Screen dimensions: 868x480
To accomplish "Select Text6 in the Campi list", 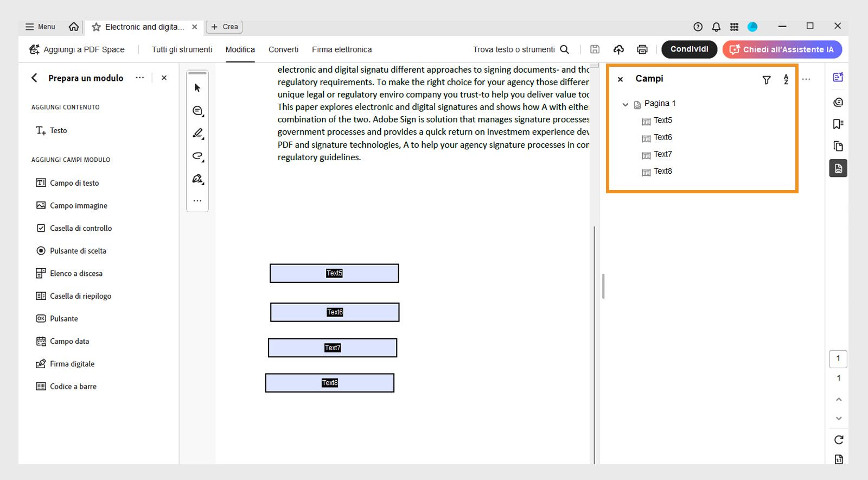I will coord(657,137).
